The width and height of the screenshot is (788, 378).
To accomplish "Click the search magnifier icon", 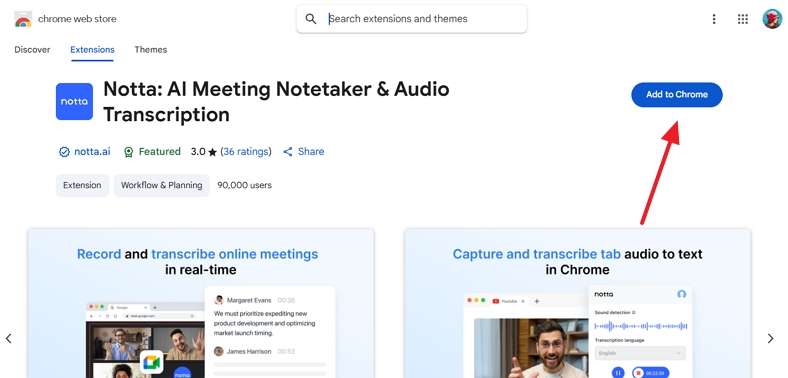I will [x=311, y=19].
